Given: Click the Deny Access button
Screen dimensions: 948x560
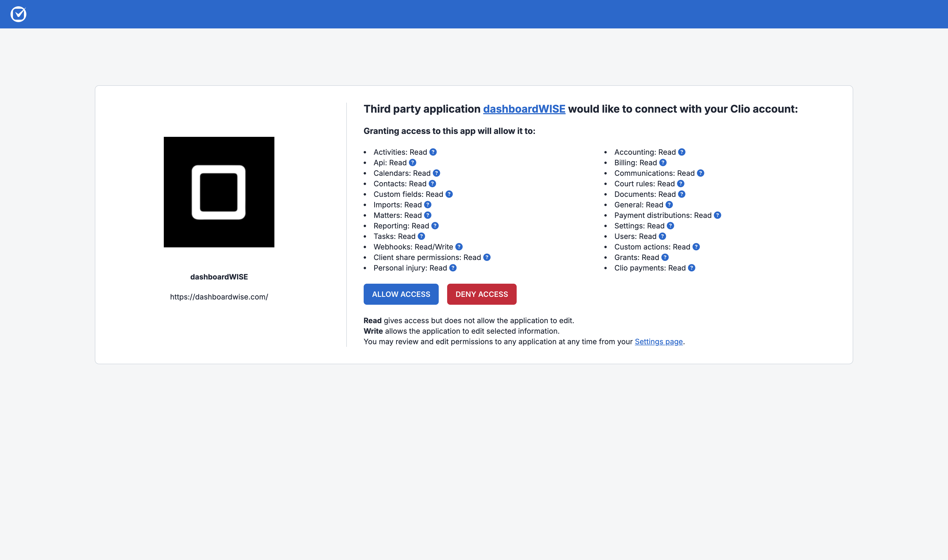Looking at the screenshot, I should (x=482, y=294).
